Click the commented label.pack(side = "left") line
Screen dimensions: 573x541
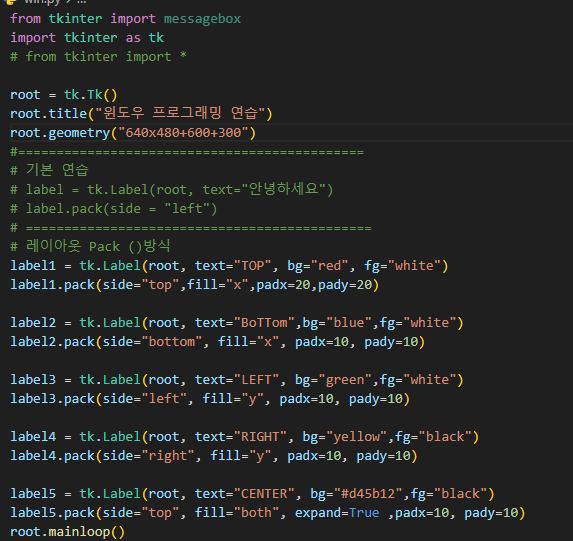click(x=114, y=209)
